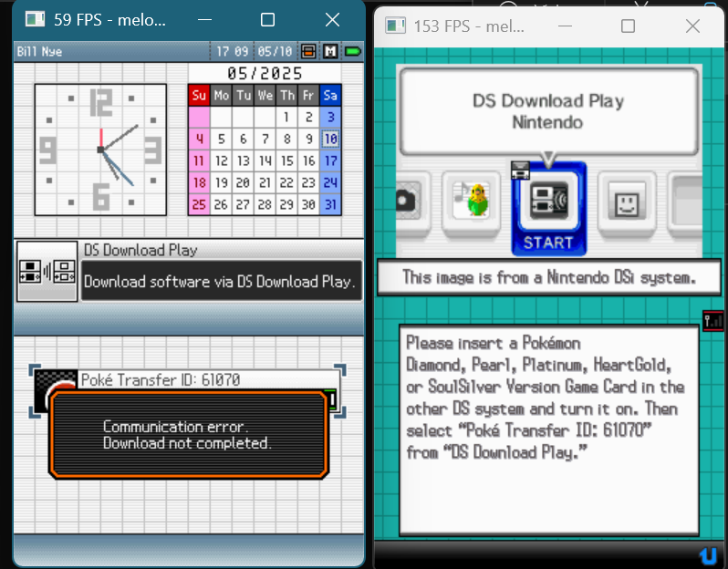
Task: Click the red wireless signal strength icon
Action: pos(712,320)
